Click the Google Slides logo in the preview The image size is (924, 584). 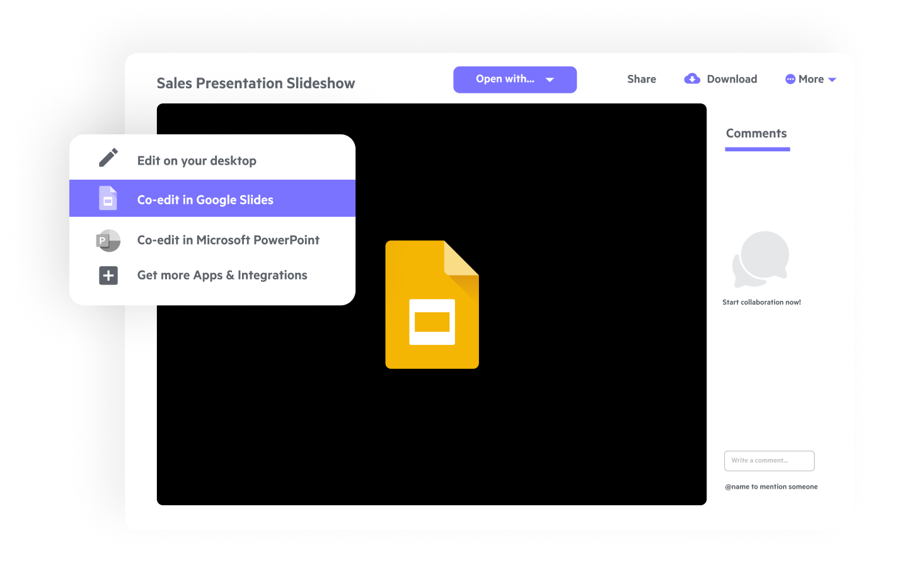[x=432, y=305]
